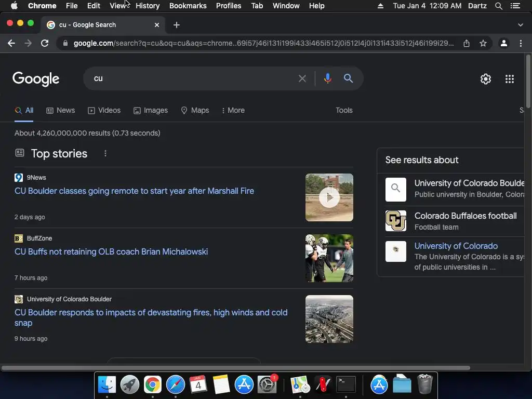Open the Window menu
Viewport: 532px width, 399px height.
[x=286, y=6]
